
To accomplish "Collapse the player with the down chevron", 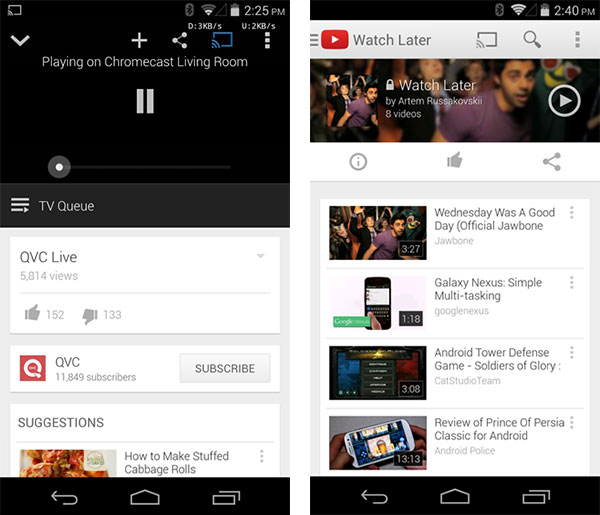I will pyautogui.click(x=20, y=40).
